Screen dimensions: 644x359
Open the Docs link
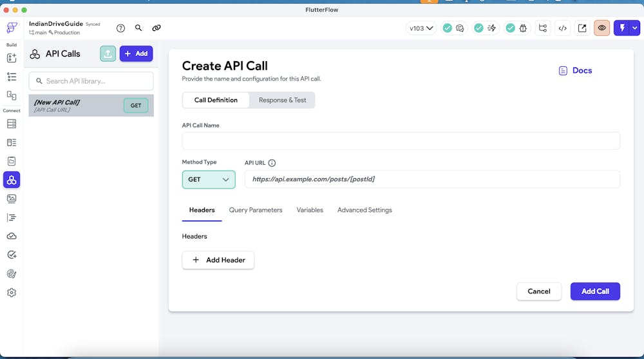pos(575,71)
